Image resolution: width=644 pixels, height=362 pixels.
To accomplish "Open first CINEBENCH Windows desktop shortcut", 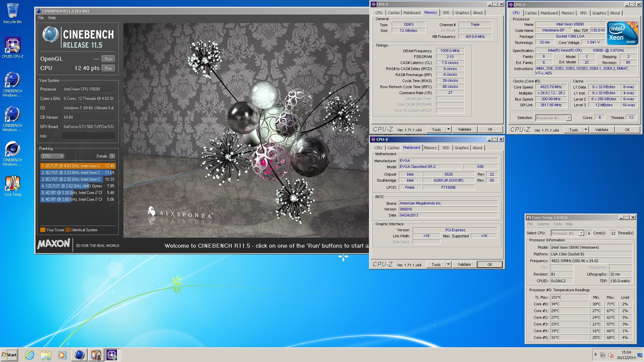I will pos(12,84).
